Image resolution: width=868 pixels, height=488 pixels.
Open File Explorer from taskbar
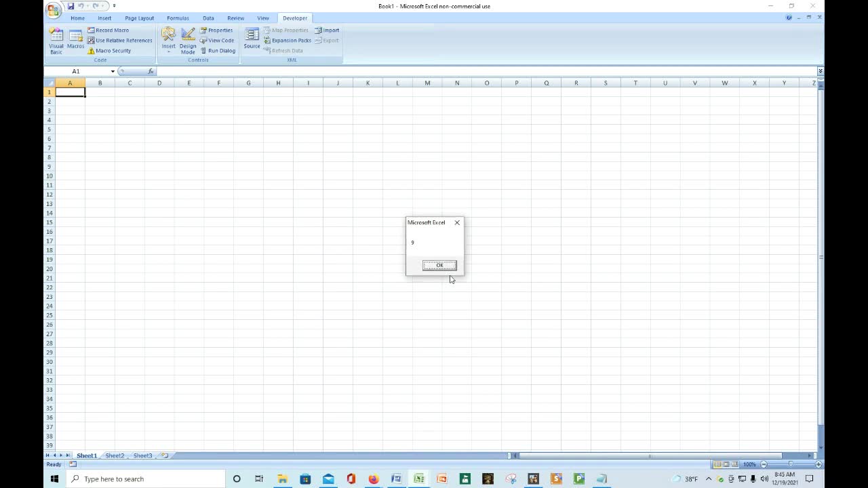(282, 479)
